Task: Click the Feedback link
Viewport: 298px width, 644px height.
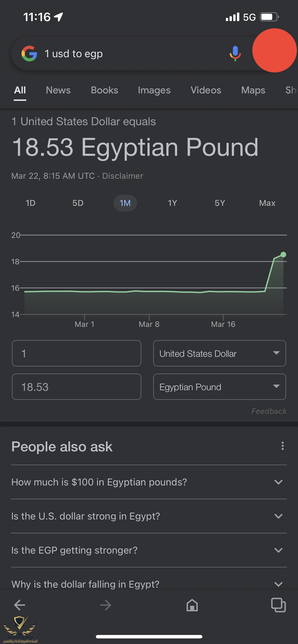Action: tap(269, 411)
